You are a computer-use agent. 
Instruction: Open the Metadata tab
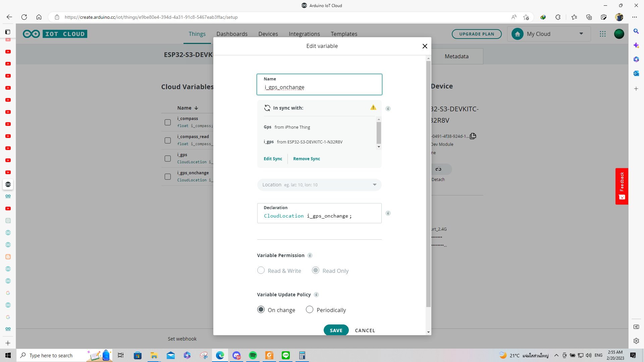point(457,56)
